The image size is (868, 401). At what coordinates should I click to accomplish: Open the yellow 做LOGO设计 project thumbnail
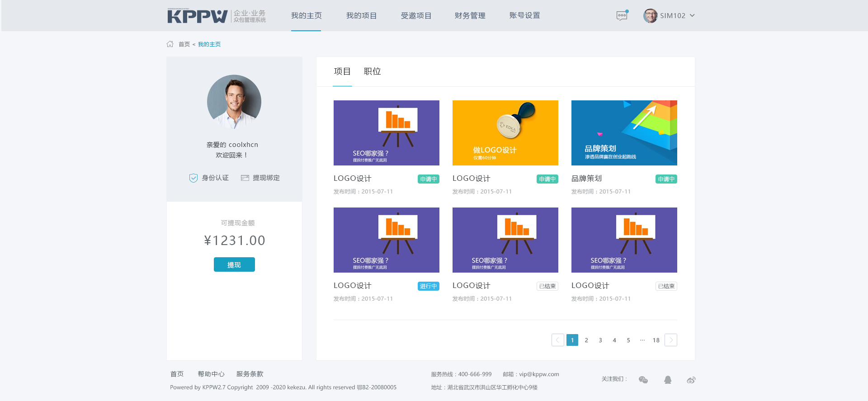coord(505,133)
